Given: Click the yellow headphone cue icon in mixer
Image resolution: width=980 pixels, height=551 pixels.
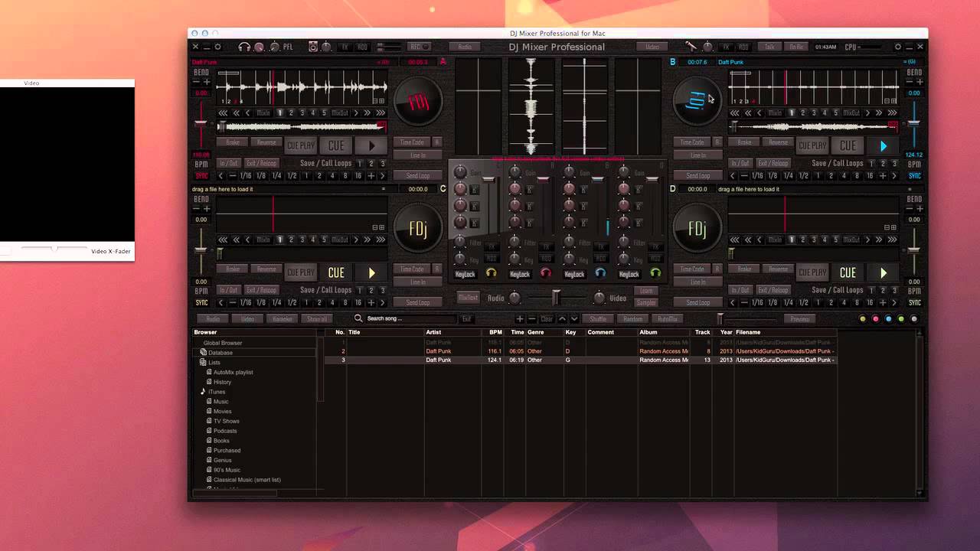Looking at the screenshot, I should [x=491, y=272].
